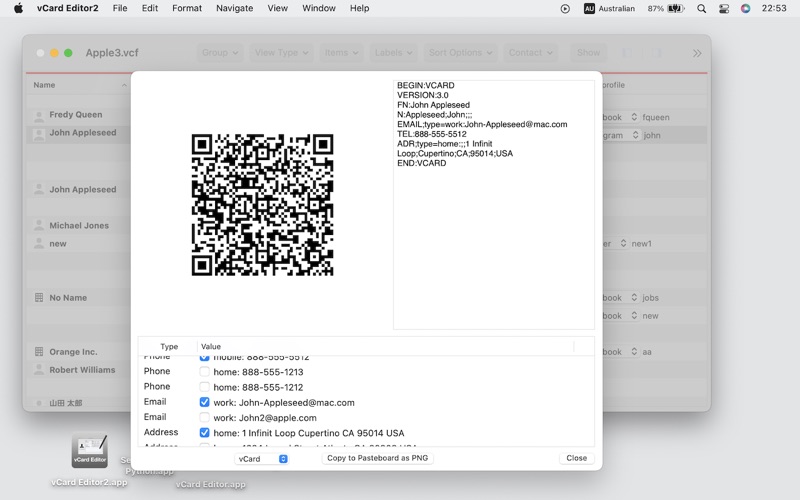Open the Sort Options dropdown
Image resolution: width=800 pixels, height=500 pixels.
[460, 53]
